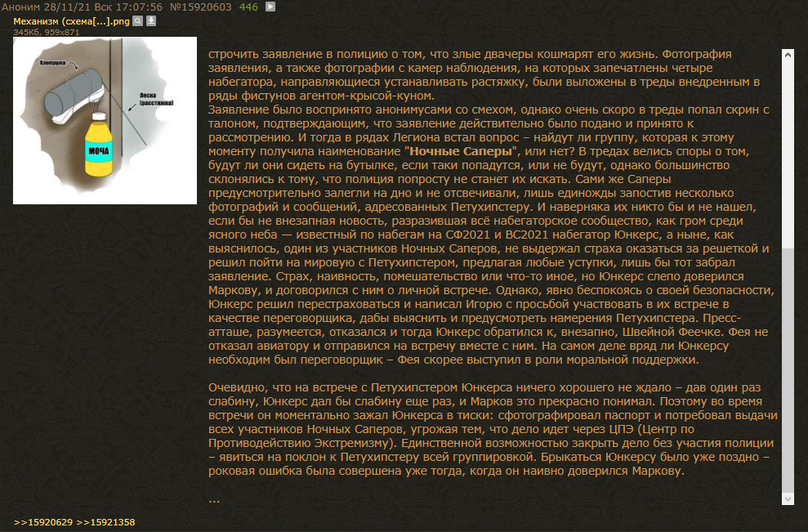Click the scrollbar down arrow

click(x=788, y=498)
